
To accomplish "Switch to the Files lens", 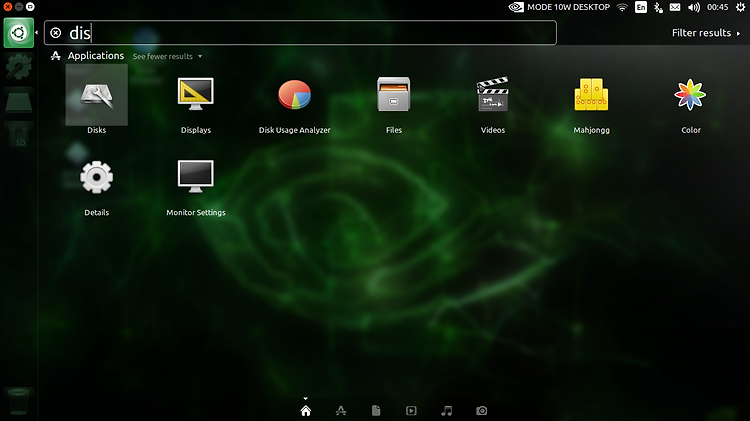I will 376,410.
